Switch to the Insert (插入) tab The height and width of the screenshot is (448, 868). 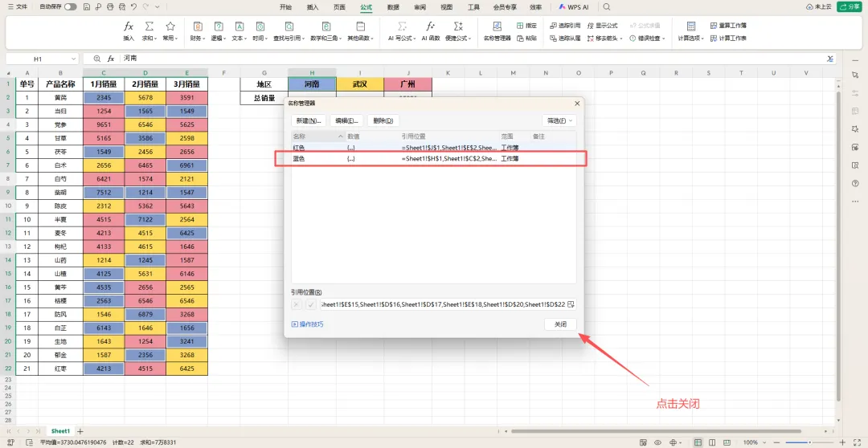coord(313,7)
